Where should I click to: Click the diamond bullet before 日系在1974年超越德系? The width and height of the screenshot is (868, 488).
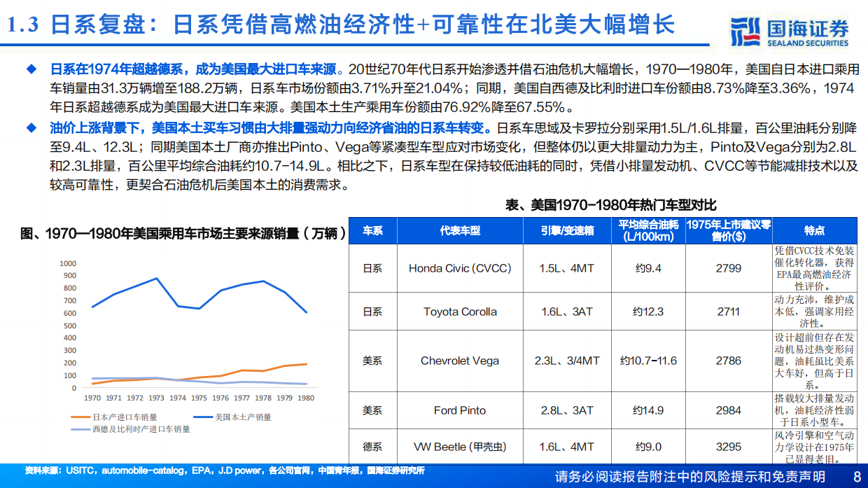pos(30,71)
